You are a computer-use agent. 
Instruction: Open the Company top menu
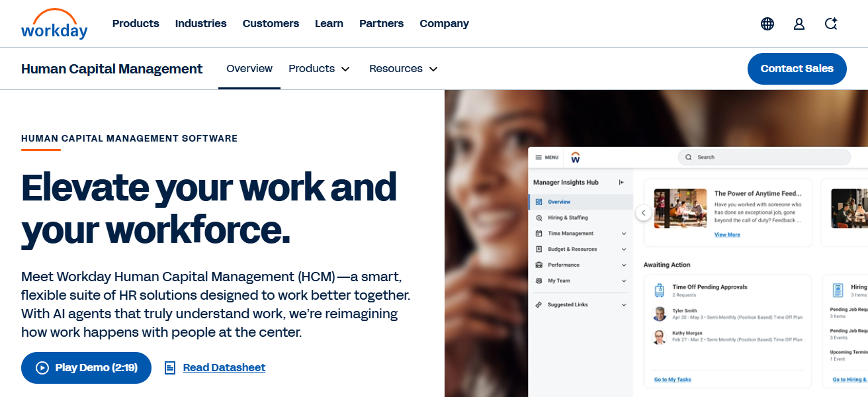click(x=444, y=24)
